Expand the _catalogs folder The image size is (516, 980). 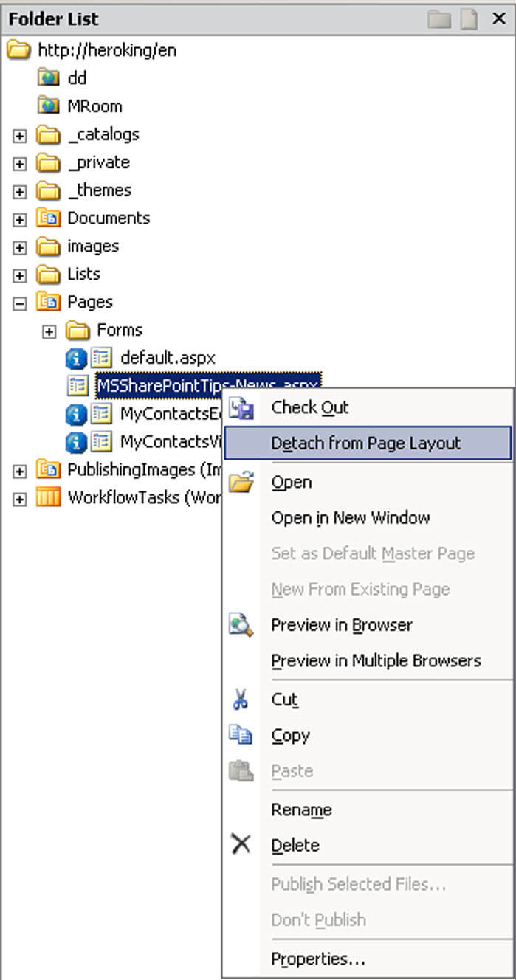[x=20, y=136]
